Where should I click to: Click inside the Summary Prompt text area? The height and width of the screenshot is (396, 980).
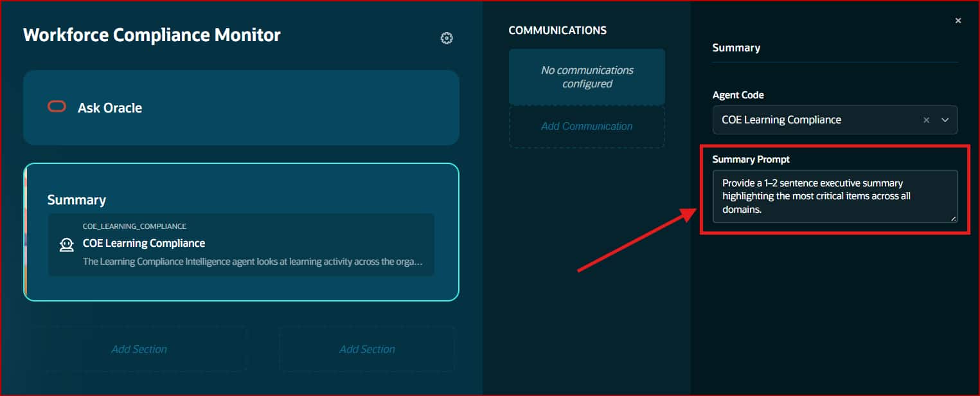[835, 197]
